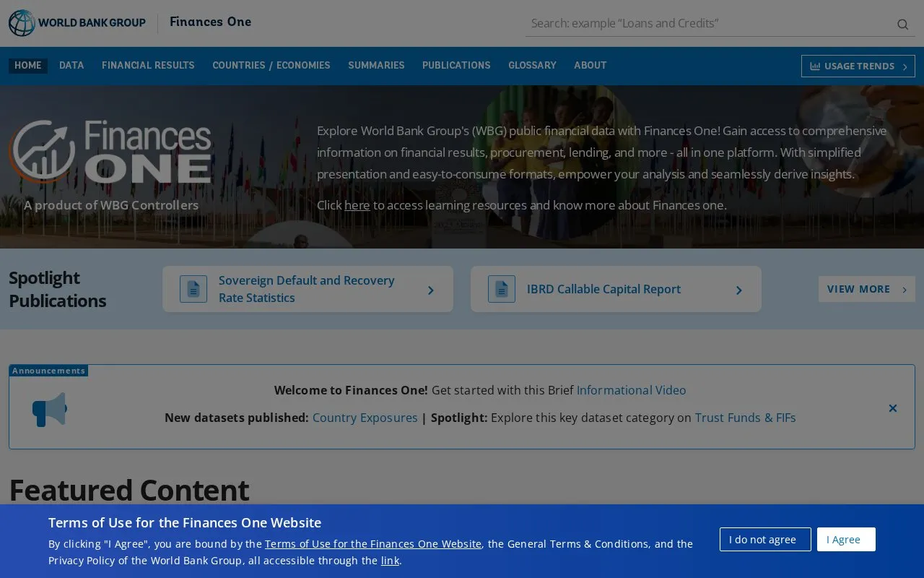Click the I do not agree button
The height and width of the screenshot is (578, 924).
[765, 540]
